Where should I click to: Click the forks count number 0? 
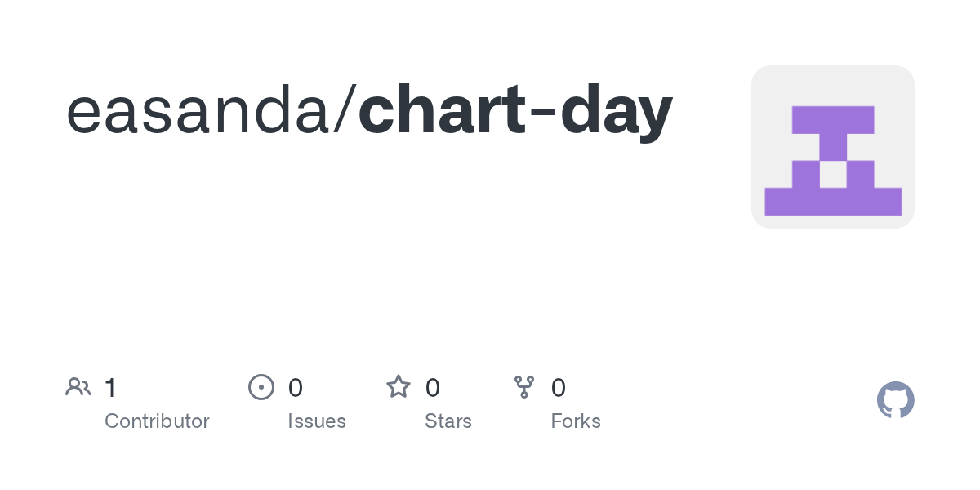tap(559, 388)
